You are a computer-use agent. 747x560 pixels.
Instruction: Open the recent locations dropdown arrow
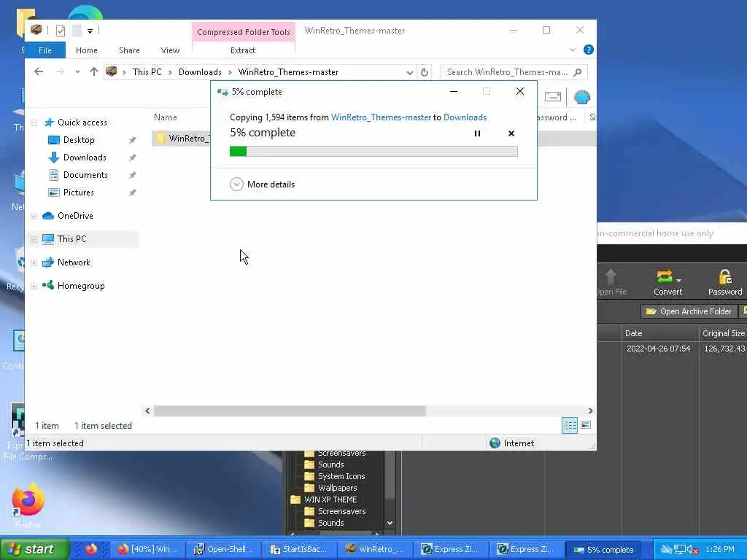77,72
